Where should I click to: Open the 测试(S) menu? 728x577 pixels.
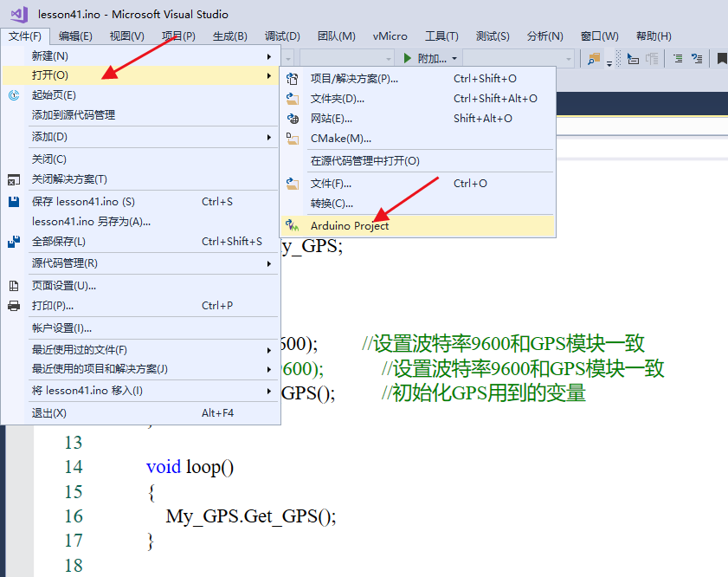pyautogui.click(x=493, y=36)
